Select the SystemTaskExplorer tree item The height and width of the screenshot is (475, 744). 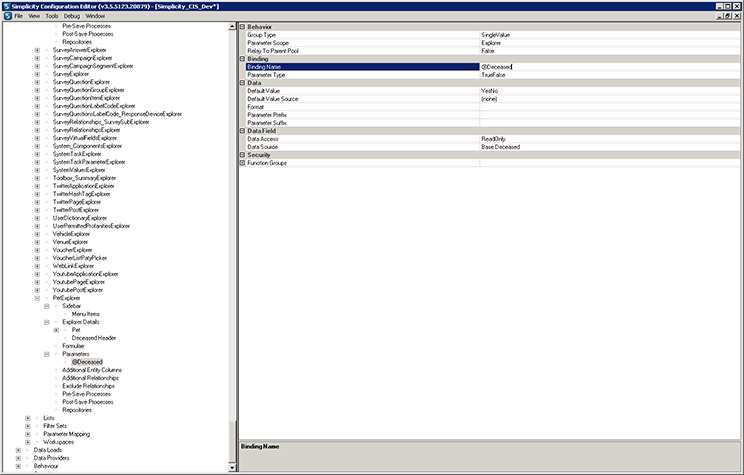coord(77,154)
